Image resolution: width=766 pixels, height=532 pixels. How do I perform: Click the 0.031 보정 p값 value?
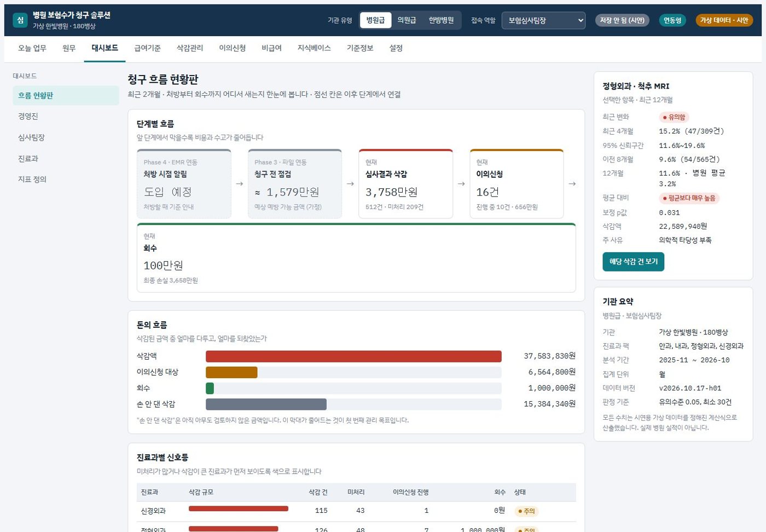click(x=669, y=213)
